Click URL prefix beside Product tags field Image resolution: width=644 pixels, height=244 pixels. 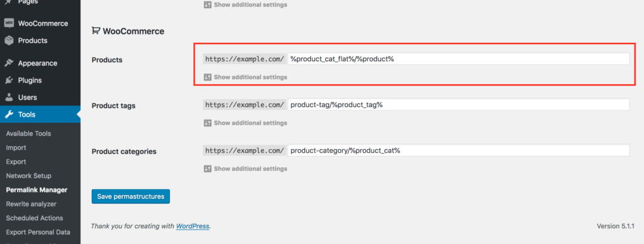click(245, 105)
